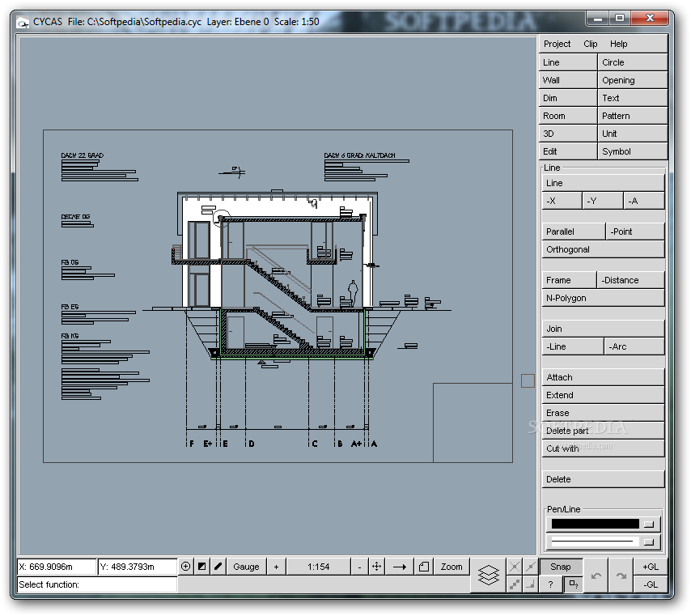
Task: Select the Text tool category
Action: pyautogui.click(x=633, y=98)
